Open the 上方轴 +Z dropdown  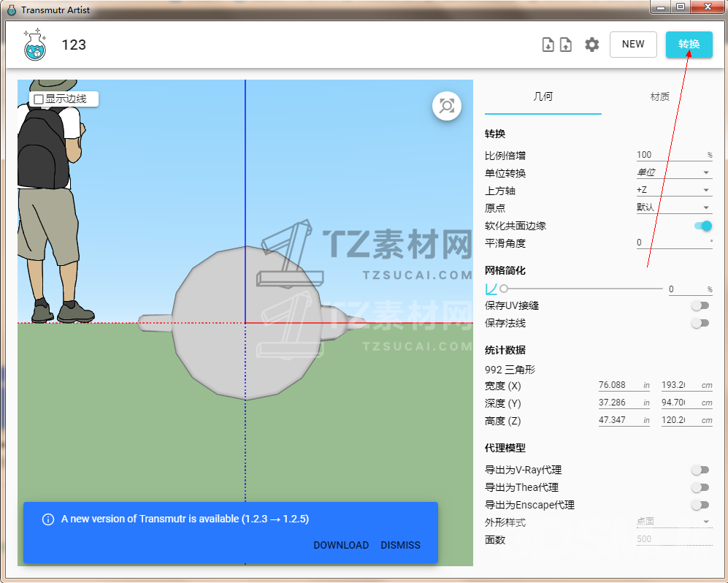tap(674, 190)
